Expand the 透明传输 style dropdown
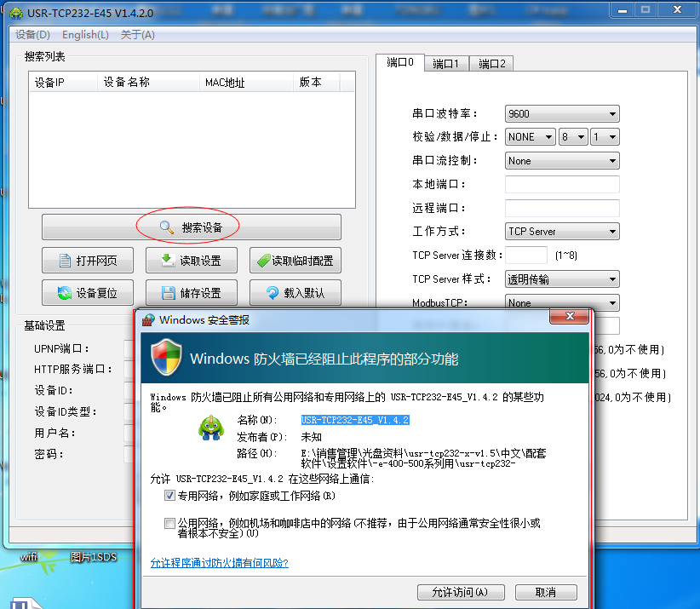 (562, 279)
